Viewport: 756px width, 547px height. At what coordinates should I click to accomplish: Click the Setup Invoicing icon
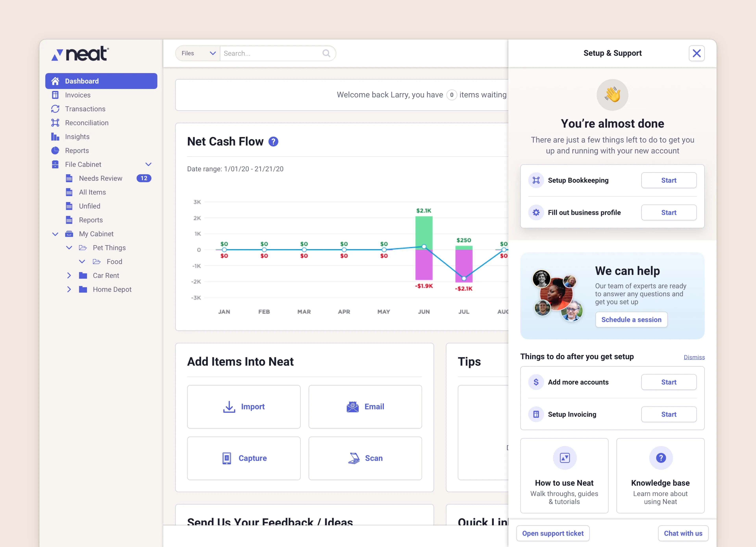[536, 414]
